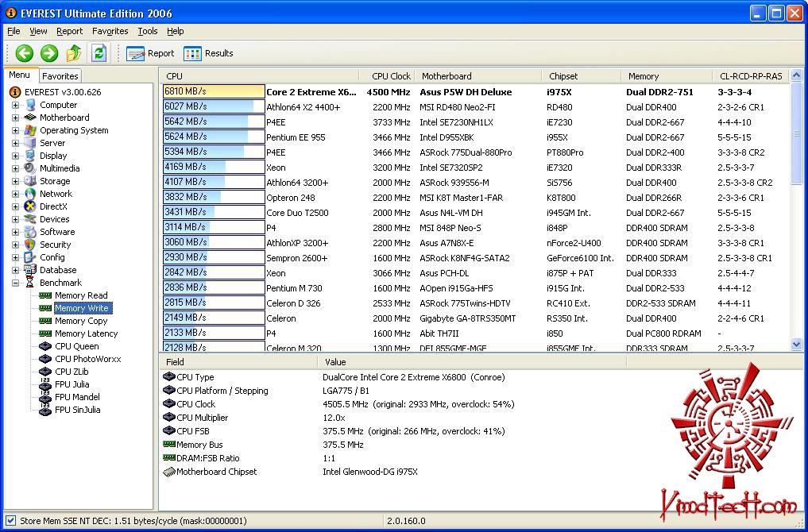
Task: Open the View menu
Action: point(38,32)
